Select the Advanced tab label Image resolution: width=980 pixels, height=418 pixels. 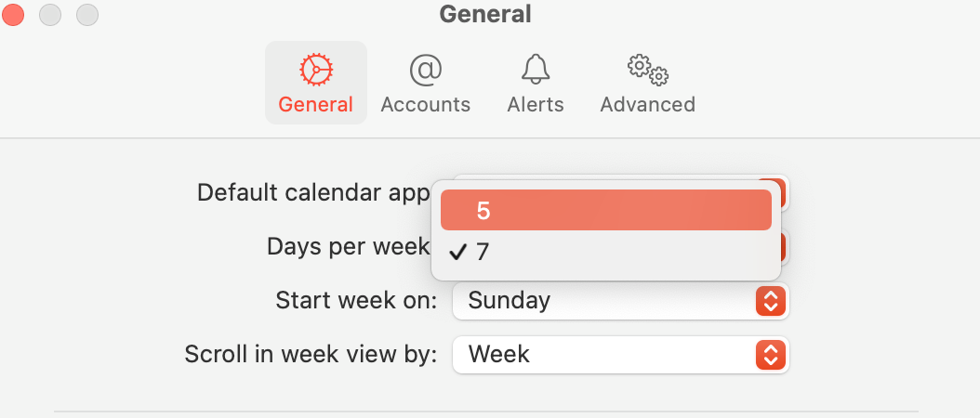[x=647, y=104]
